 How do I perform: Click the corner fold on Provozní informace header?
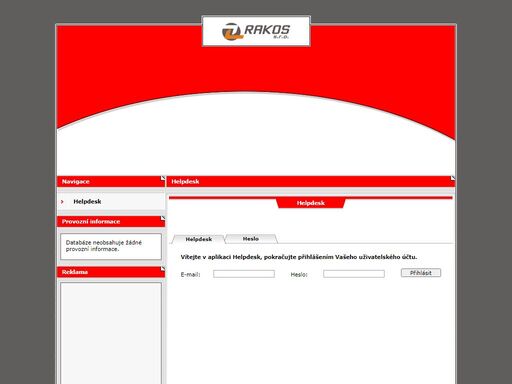pos(163,218)
